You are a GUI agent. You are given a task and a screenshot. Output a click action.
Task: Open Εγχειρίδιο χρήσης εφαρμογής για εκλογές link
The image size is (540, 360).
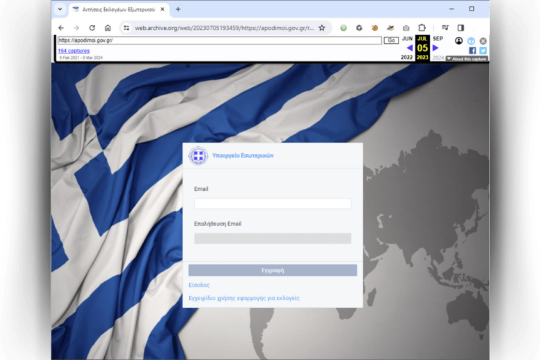[244, 298]
